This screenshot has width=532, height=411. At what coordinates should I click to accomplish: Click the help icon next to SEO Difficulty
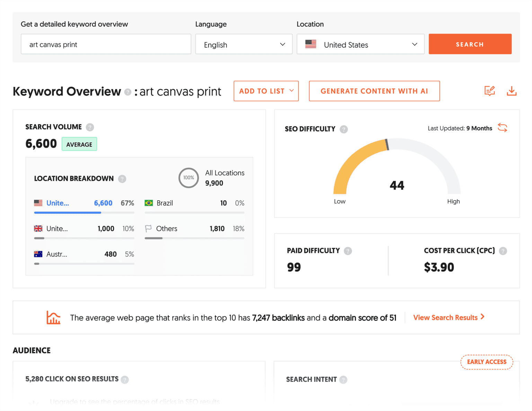point(344,129)
